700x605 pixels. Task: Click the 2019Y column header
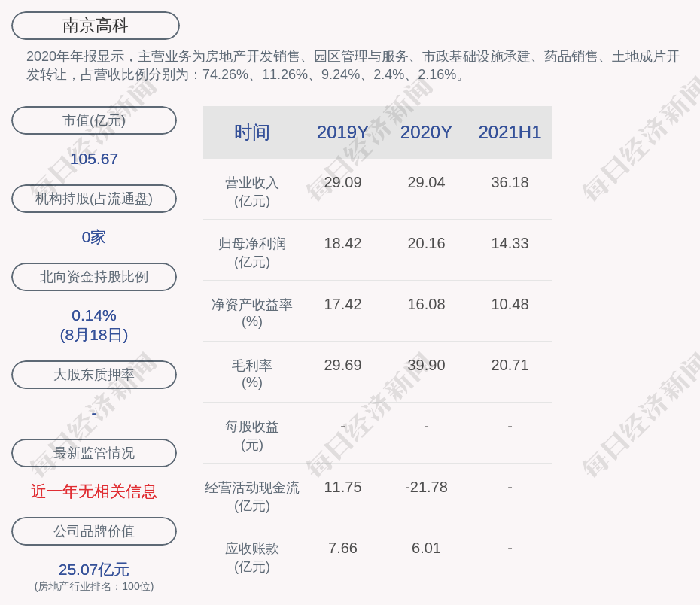coord(343,132)
